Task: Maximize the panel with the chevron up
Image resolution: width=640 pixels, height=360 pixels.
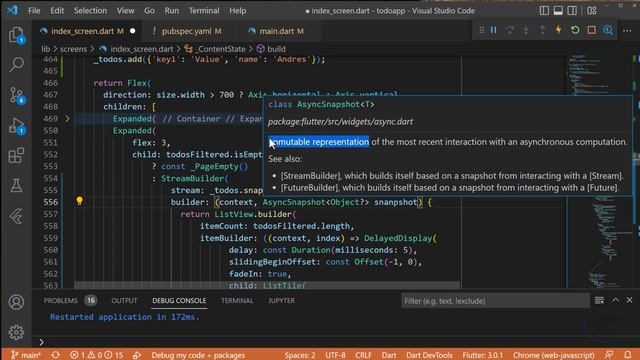Action: tap(616, 300)
